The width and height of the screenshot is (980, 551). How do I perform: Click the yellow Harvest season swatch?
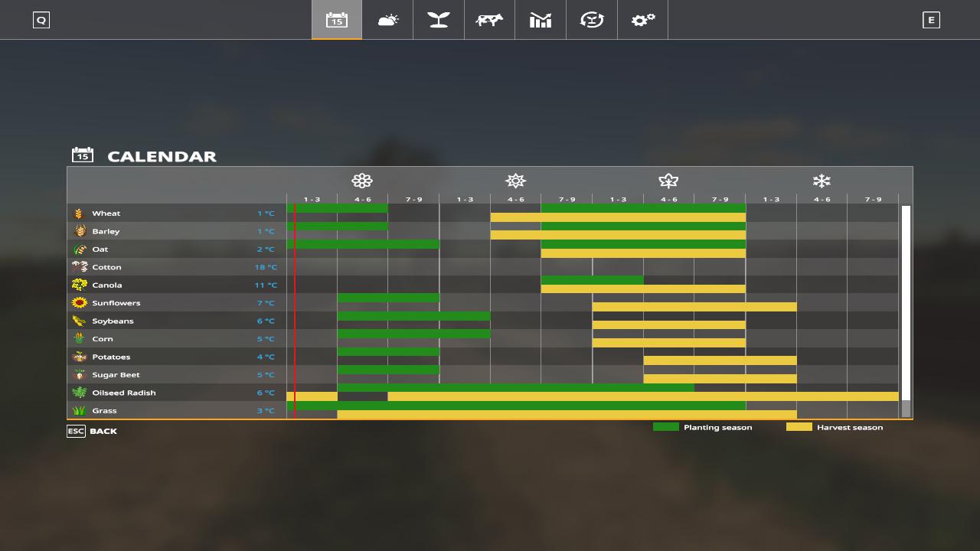(799, 427)
